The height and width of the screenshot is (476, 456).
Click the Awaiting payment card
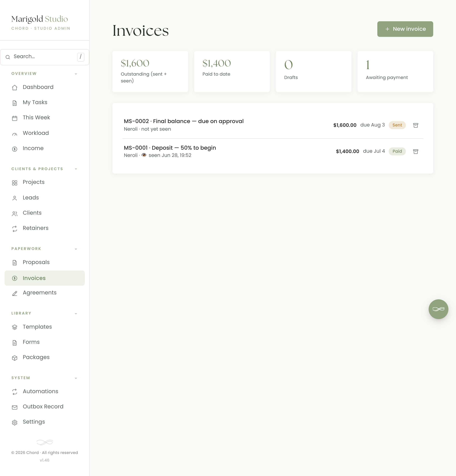[x=395, y=71]
